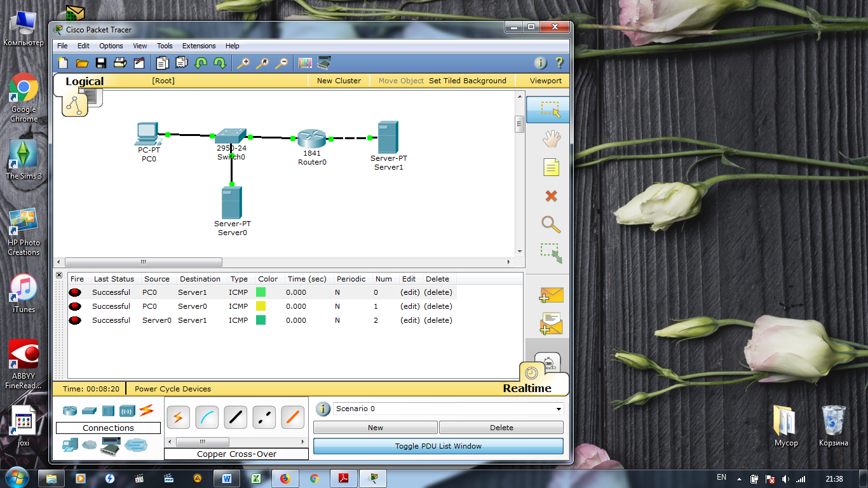Image resolution: width=868 pixels, height=488 pixels.
Task: Click the Zoom In toolbar icon
Action: click(x=243, y=63)
